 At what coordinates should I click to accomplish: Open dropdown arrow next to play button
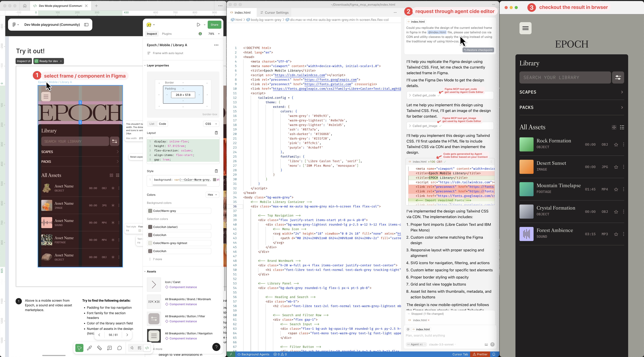[x=205, y=25]
